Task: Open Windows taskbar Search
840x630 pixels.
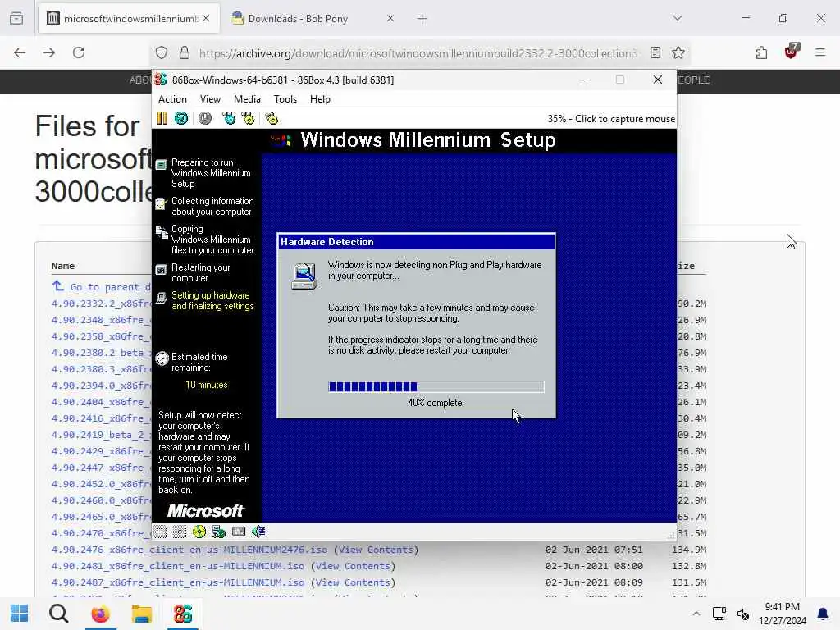Action: point(59,614)
